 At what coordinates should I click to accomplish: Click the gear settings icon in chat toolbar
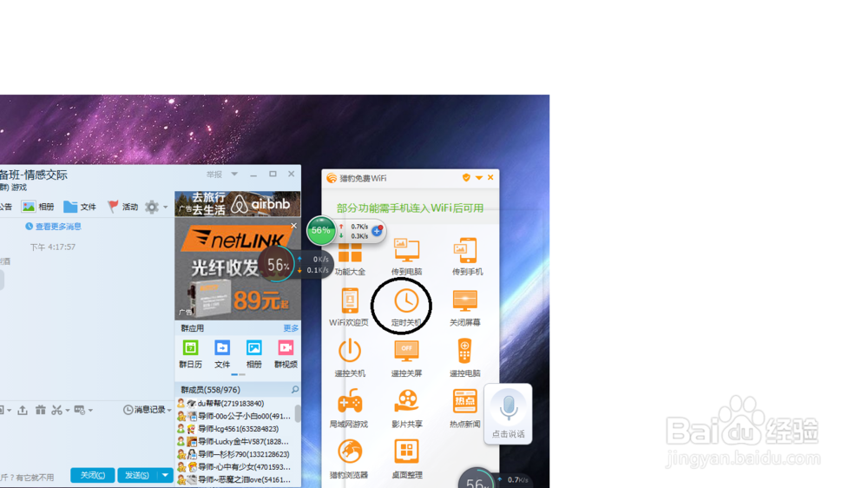[152, 207]
